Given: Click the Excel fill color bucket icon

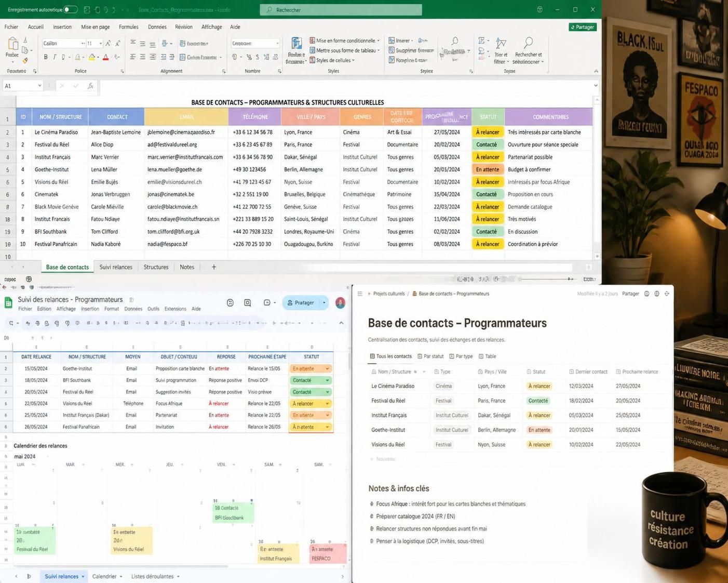Looking at the screenshot, I should [92, 57].
